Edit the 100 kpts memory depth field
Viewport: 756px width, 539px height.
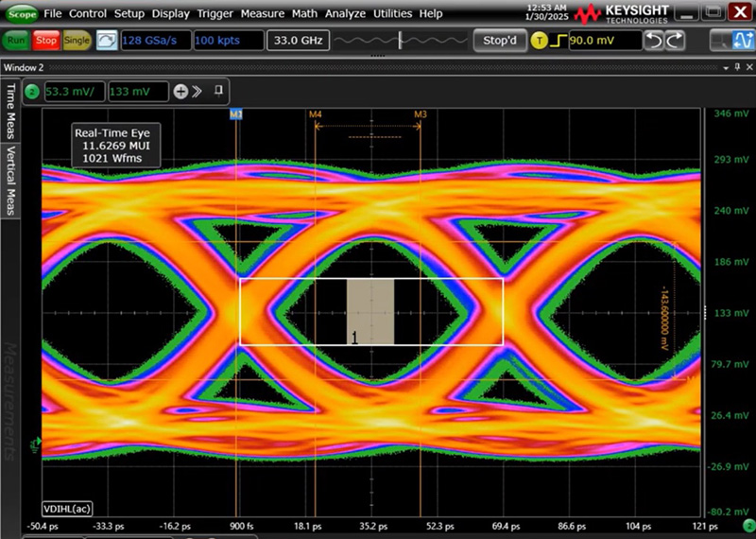pos(229,41)
